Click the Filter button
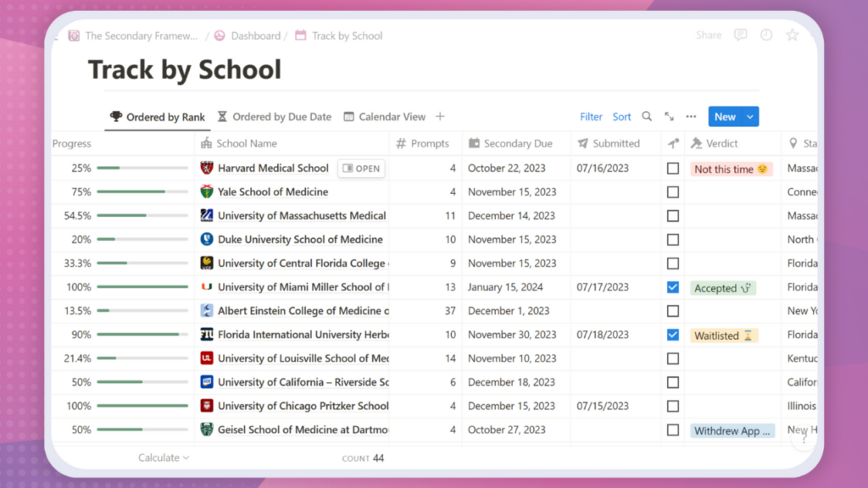The height and width of the screenshot is (488, 868). [591, 117]
